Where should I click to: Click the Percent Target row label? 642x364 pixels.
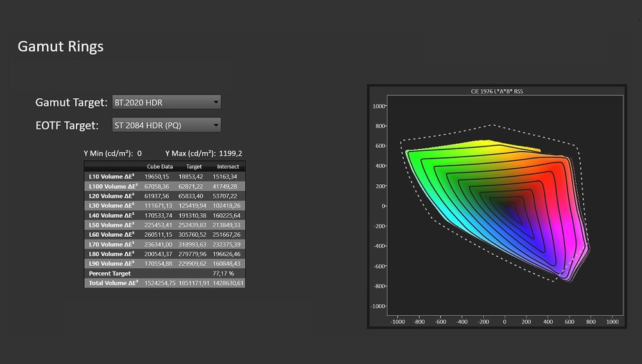click(110, 273)
